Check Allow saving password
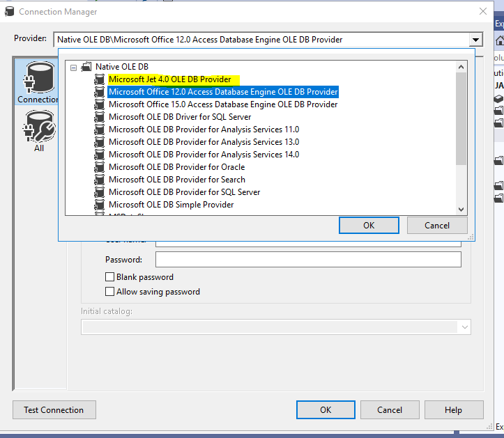The width and height of the screenshot is (504, 438). (x=109, y=291)
